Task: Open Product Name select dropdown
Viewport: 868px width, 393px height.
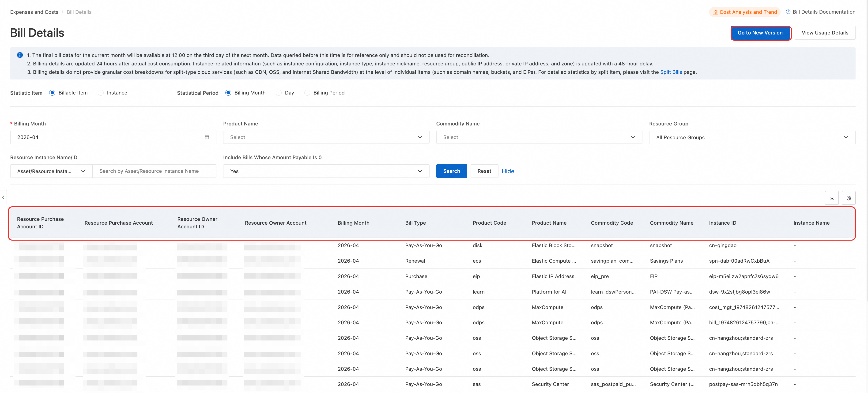Action: 326,137
